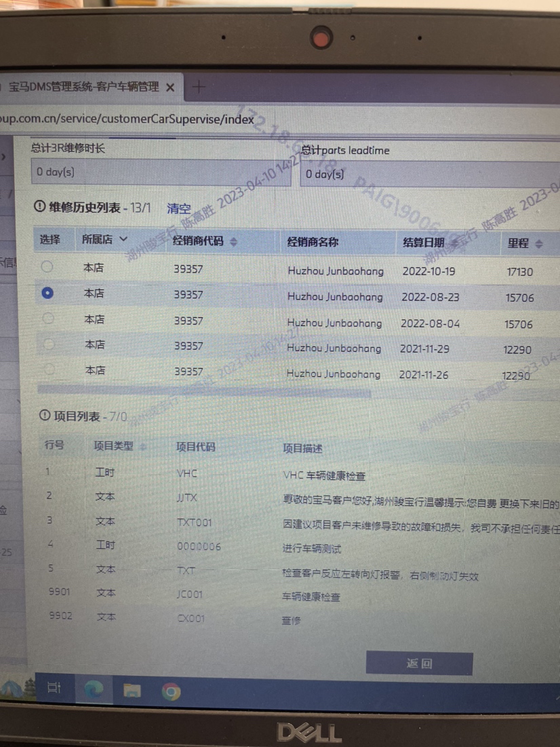
Task: Click the mileage value 17130
Action: (x=519, y=272)
